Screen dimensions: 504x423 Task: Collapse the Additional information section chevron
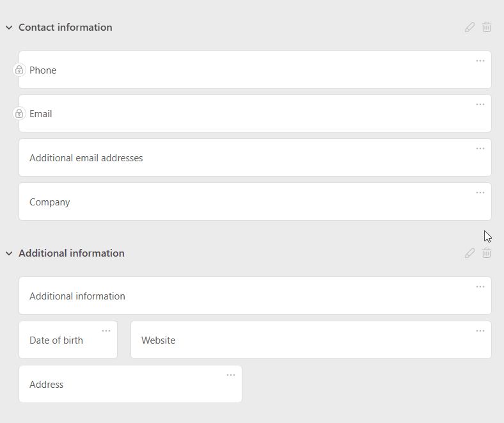point(9,253)
